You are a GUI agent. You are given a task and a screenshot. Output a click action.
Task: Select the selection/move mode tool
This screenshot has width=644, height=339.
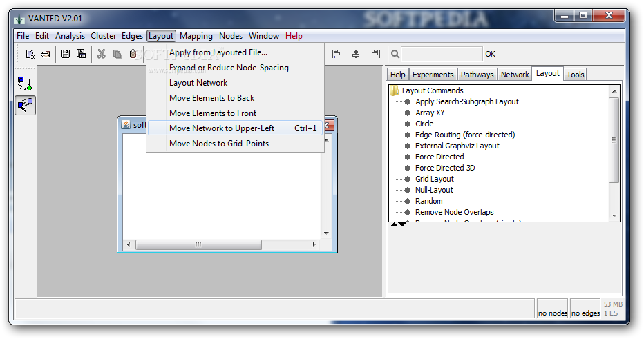point(25,105)
